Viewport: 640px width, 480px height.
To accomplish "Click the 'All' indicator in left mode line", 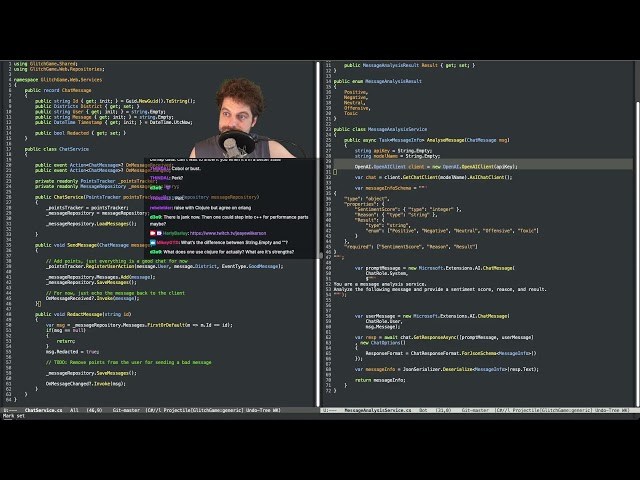I will point(74,410).
